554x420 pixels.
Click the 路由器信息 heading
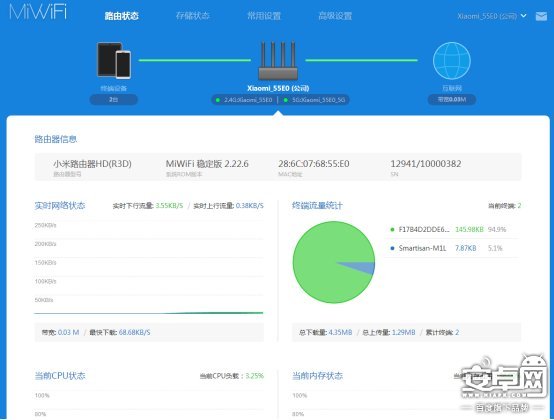[55, 139]
